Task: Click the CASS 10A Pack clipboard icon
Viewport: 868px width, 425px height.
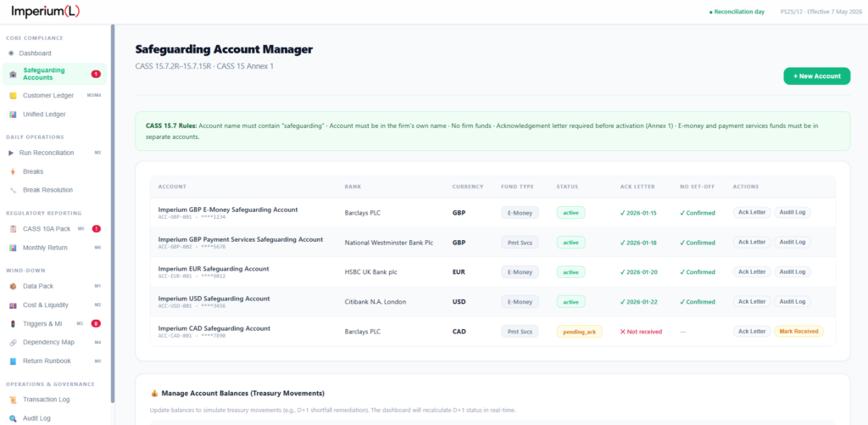Action: pyautogui.click(x=13, y=229)
